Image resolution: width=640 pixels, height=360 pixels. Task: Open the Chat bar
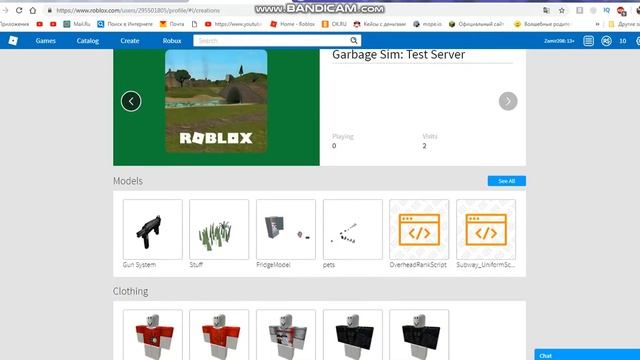point(587,355)
